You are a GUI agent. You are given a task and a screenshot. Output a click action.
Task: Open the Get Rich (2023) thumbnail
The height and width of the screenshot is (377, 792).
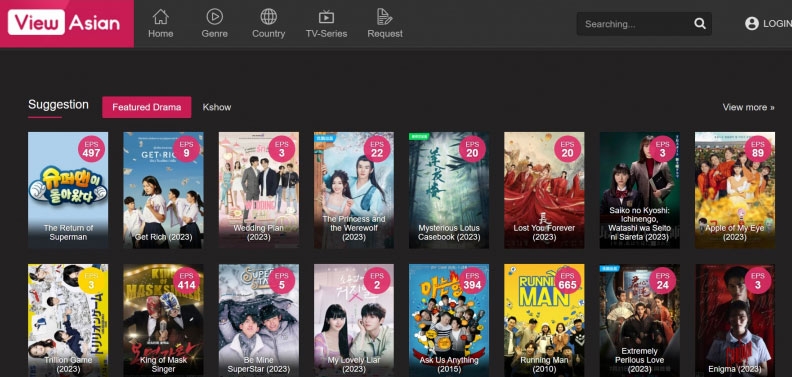tap(163, 190)
